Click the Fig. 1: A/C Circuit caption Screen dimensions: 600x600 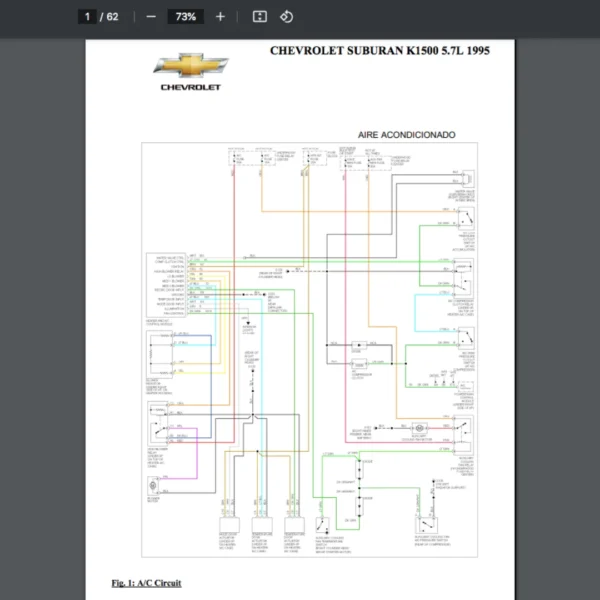click(x=146, y=582)
